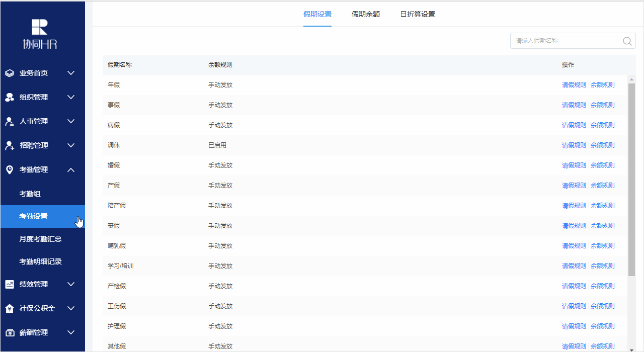Open 请假规则 for 病假
Viewport: 644px width, 352px height.
pos(574,125)
